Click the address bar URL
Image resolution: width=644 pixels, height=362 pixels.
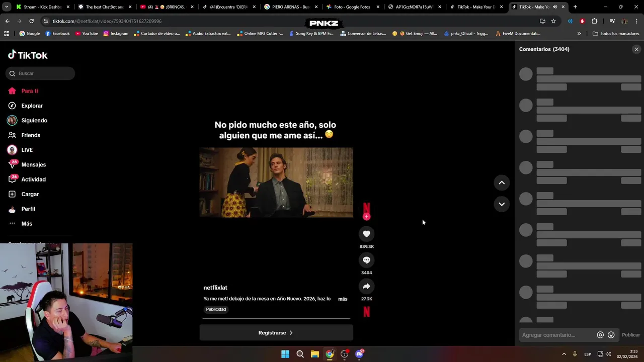[x=107, y=21]
